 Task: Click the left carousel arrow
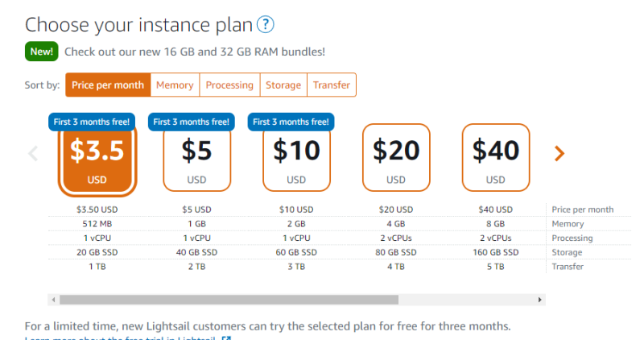[x=33, y=153]
